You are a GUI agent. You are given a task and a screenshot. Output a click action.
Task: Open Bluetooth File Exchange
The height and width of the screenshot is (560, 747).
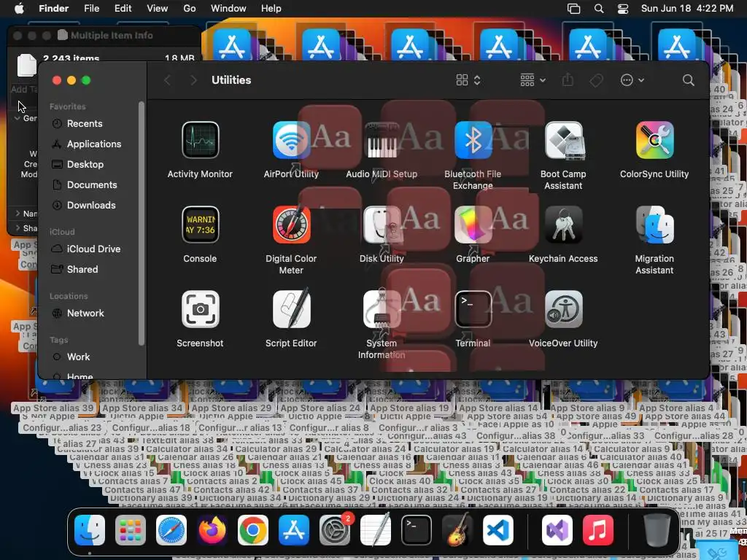(473, 140)
